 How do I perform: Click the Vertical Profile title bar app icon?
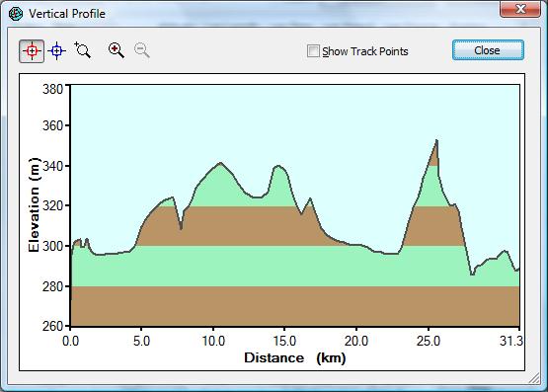[16, 14]
